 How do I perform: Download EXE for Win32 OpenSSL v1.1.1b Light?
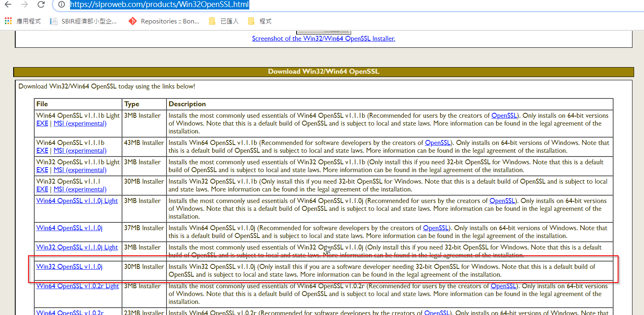tap(42, 170)
